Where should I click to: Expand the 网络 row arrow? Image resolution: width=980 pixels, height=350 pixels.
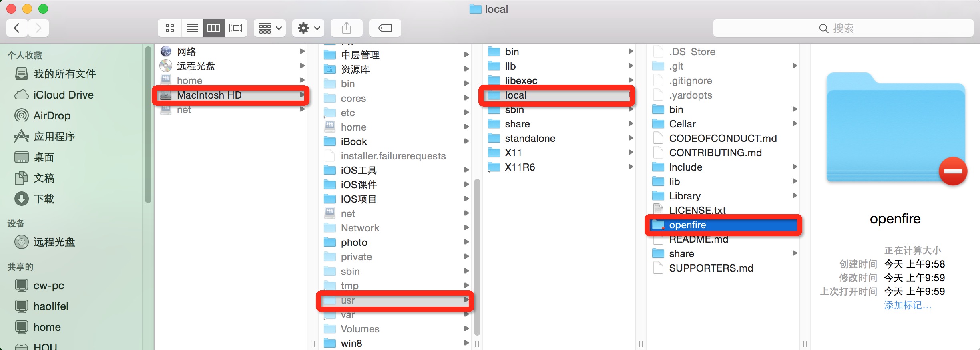pyautogui.click(x=303, y=51)
